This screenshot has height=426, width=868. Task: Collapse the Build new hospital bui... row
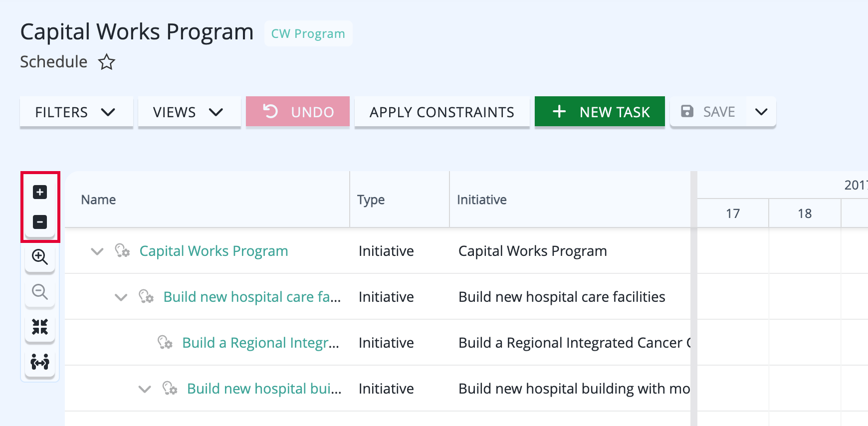[145, 389]
